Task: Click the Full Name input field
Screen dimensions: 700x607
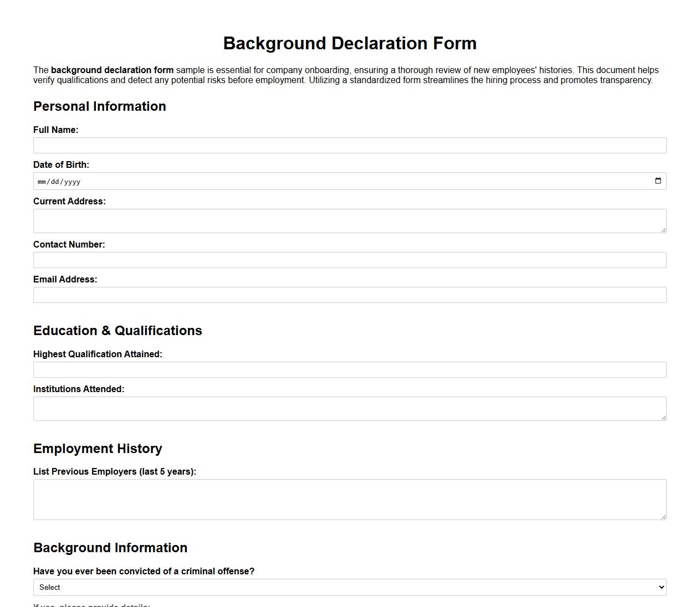Action: click(x=350, y=145)
